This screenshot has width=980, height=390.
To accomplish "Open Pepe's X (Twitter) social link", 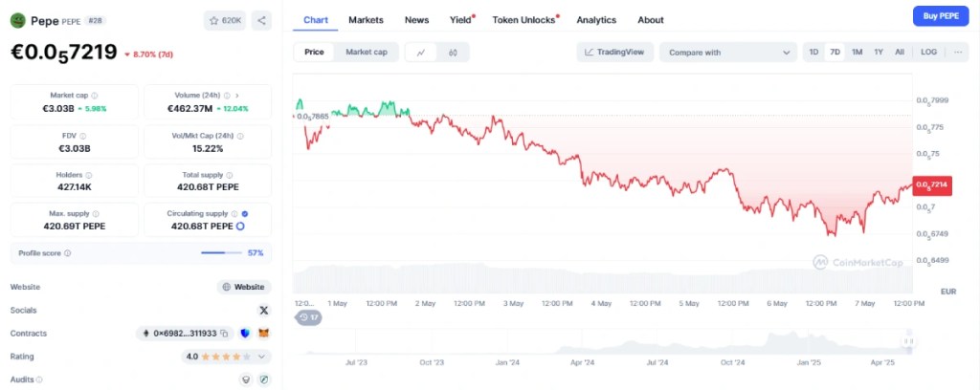I will pos(264,311).
